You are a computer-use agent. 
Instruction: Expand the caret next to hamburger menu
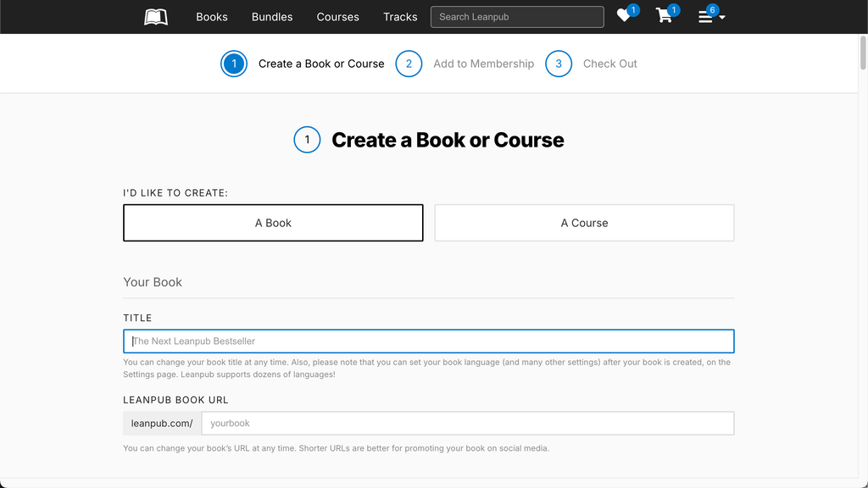click(x=722, y=18)
